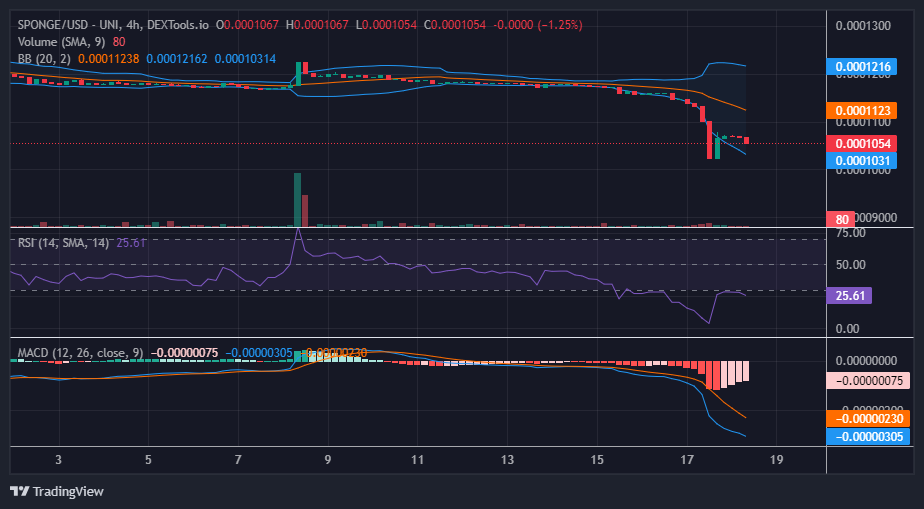Click date label 17 on time axis
924x509 pixels.
pos(687,460)
